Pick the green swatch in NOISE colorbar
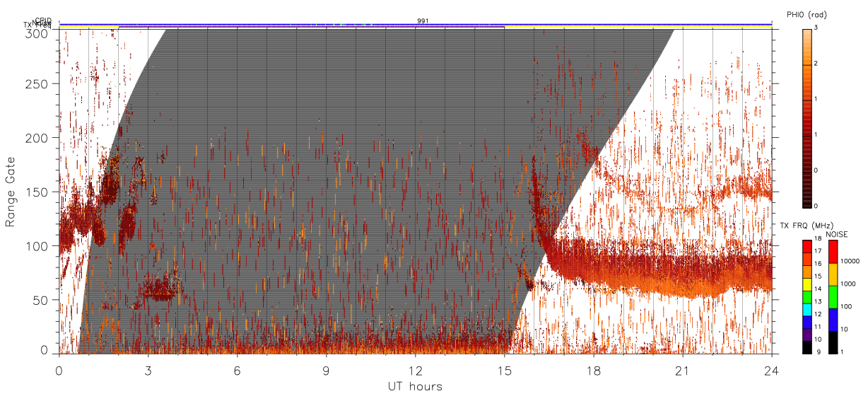868x401 pixels. [x=833, y=296]
